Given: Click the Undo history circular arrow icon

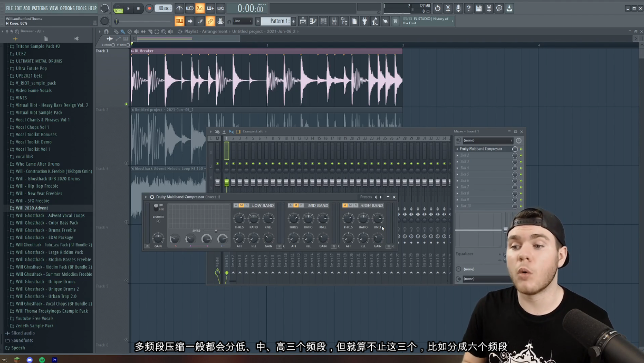Looking at the screenshot, I should coord(437,8).
